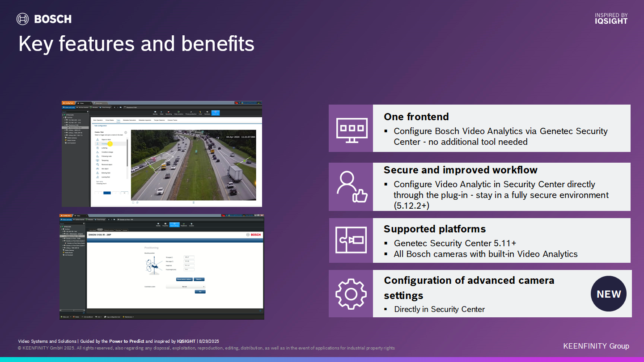644x362 pixels.
Task: Click the Focal length input field
Action: pos(189,269)
